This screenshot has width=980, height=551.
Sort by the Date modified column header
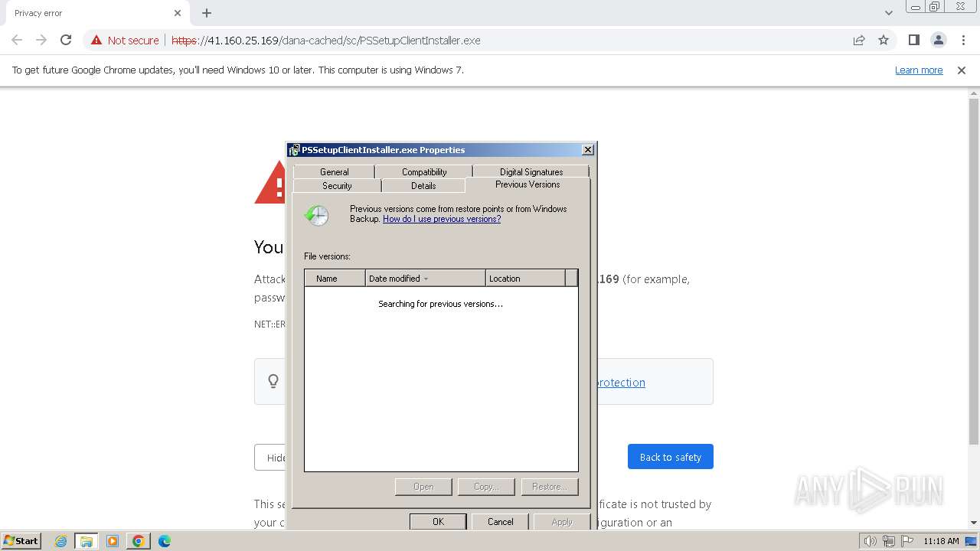tap(425, 279)
